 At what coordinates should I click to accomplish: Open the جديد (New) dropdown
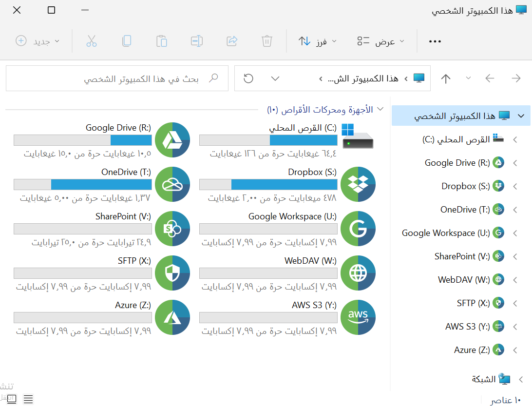[38, 41]
